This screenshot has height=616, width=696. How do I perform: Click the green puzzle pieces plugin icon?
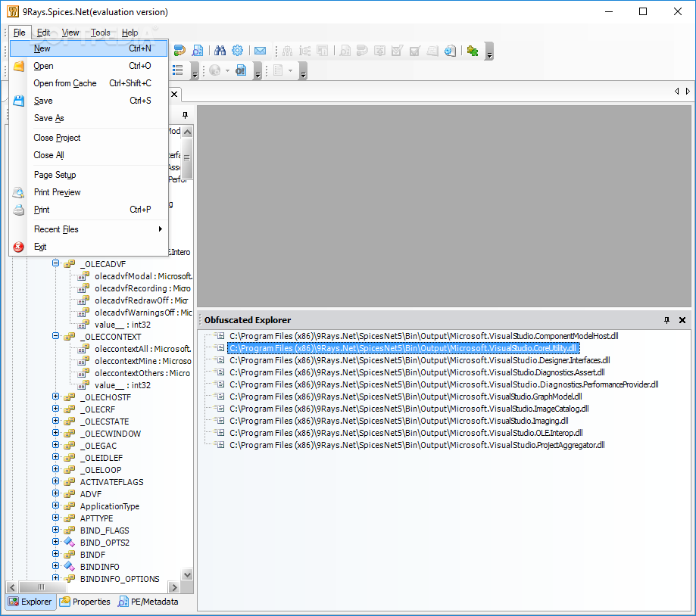(x=473, y=51)
